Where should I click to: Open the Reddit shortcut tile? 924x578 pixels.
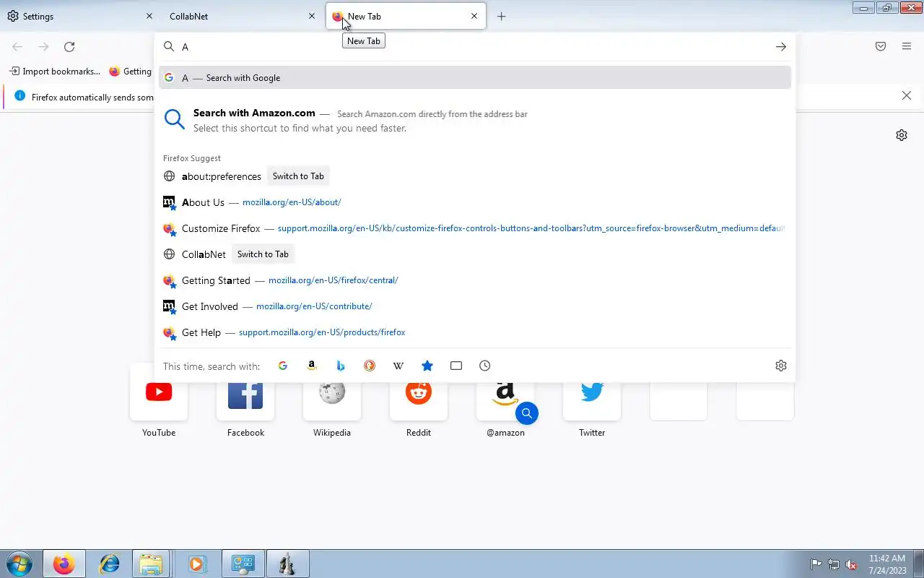[419, 401]
